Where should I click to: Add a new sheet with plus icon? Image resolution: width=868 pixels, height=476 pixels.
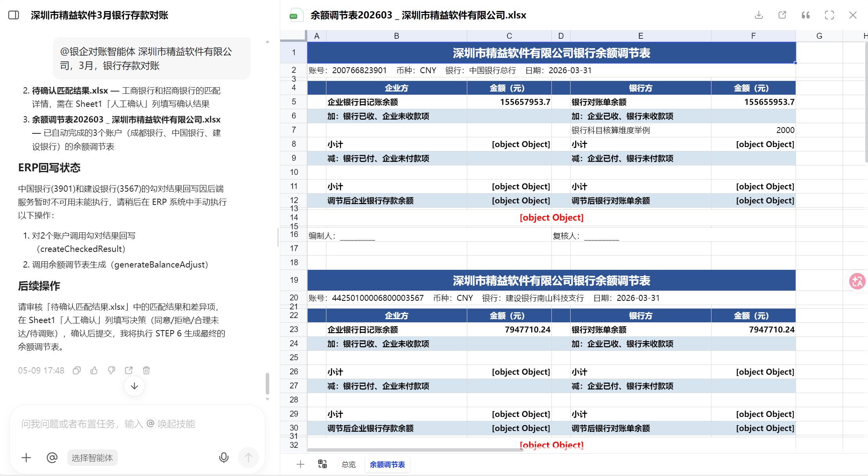pyautogui.click(x=301, y=464)
